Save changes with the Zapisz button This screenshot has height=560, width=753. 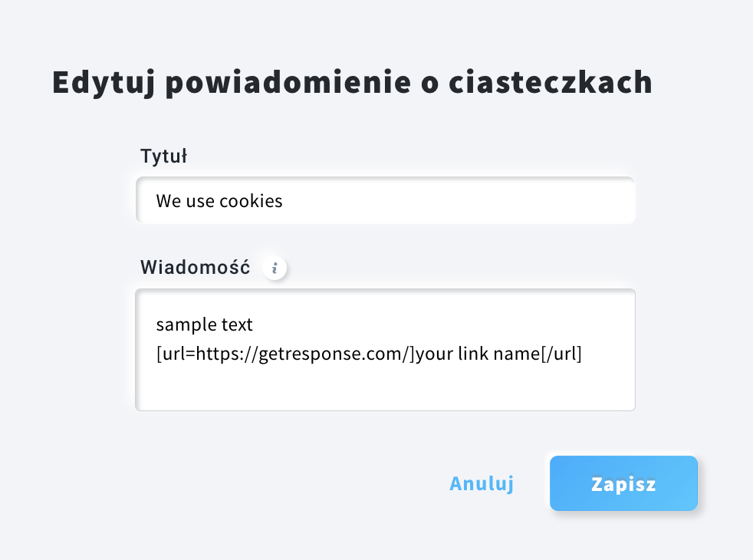tap(623, 484)
